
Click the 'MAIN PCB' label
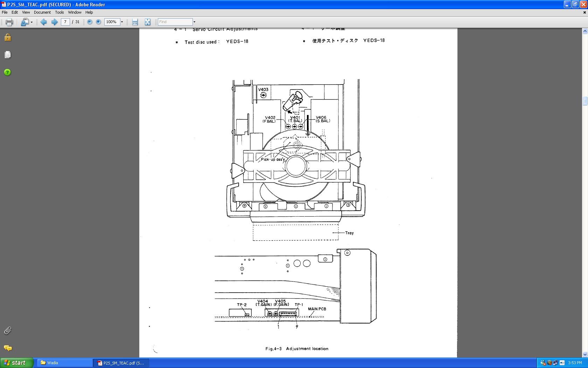pyautogui.click(x=317, y=309)
